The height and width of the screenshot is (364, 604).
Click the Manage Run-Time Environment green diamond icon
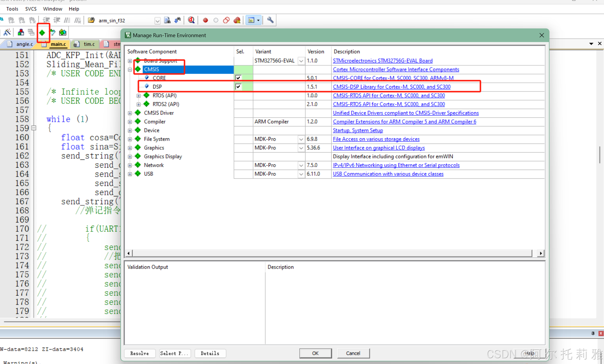(42, 32)
